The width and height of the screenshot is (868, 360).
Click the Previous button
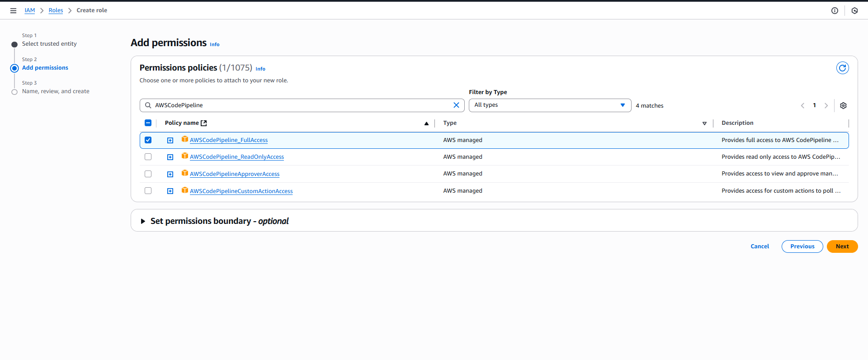[x=802, y=246]
